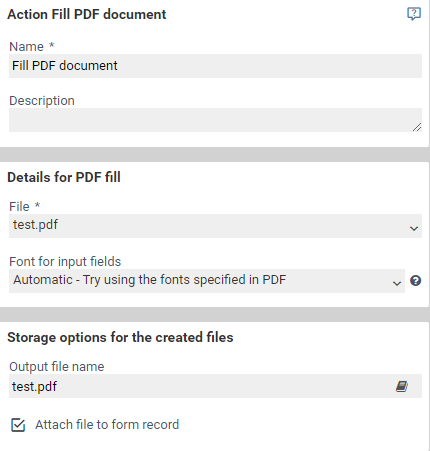This screenshot has height=451, width=430.
Task: Click 'Storage options for the created files' heading
Action: pos(120,337)
